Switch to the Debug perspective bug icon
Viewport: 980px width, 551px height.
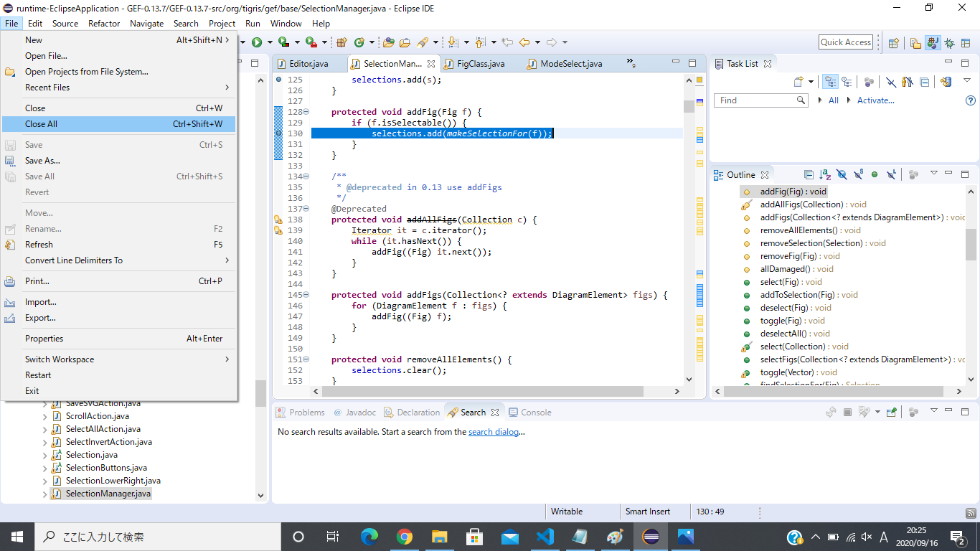tap(949, 43)
